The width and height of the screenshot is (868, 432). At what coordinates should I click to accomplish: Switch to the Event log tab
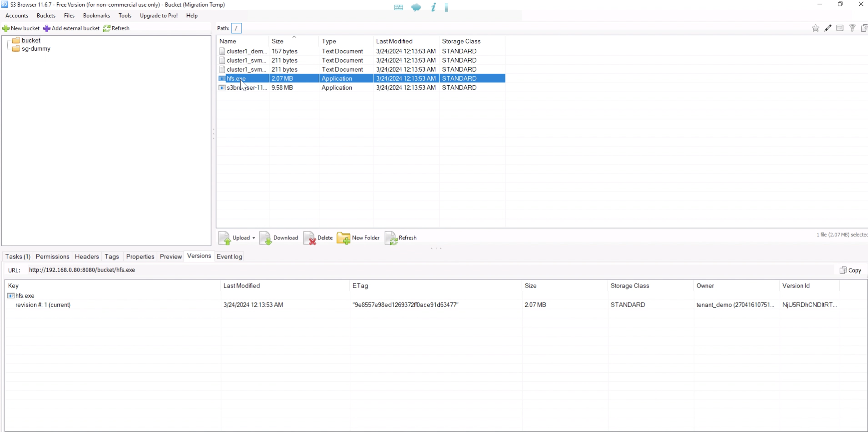pyautogui.click(x=229, y=256)
